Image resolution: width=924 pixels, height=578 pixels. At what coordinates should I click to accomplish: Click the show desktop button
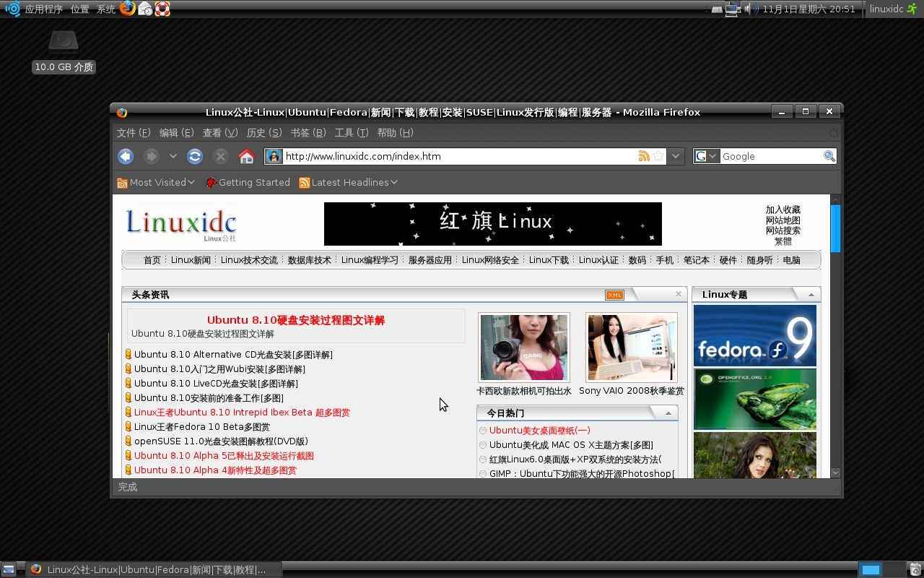coord(9,569)
